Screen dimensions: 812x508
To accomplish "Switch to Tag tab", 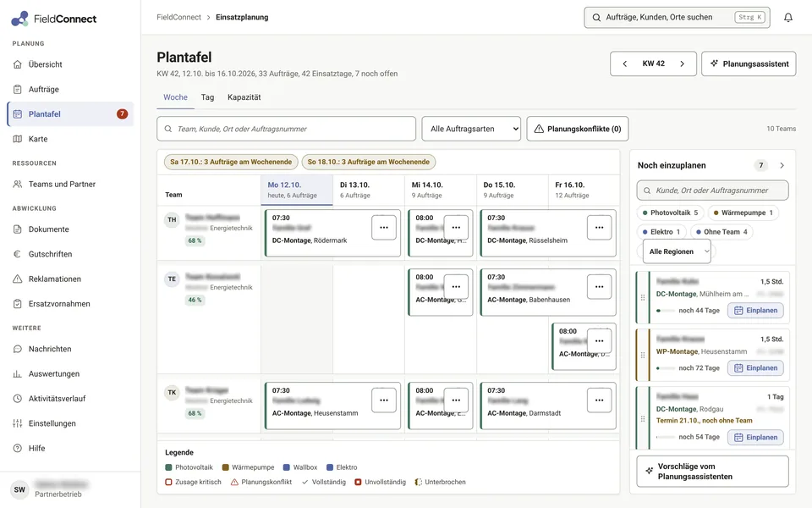I will 208,97.
